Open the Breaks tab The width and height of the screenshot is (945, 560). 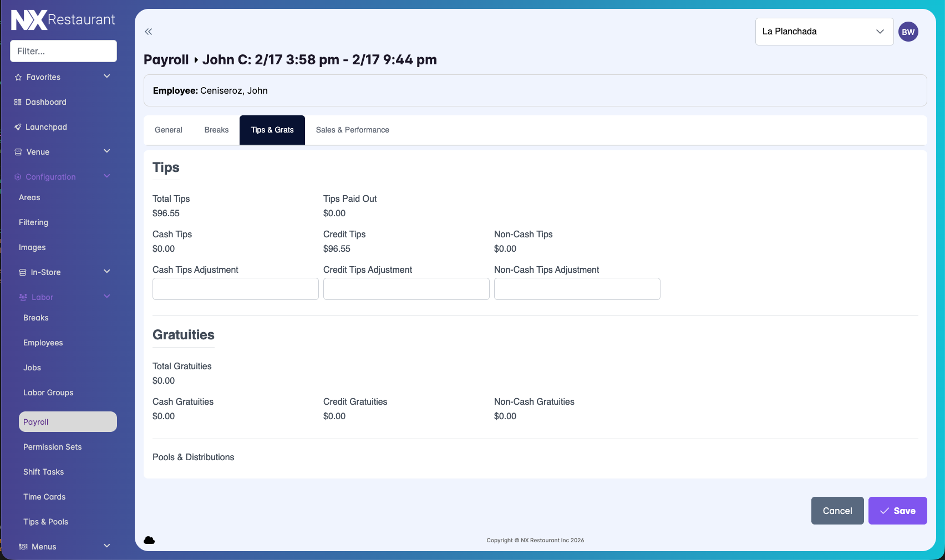pyautogui.click(x=216, y=130)
